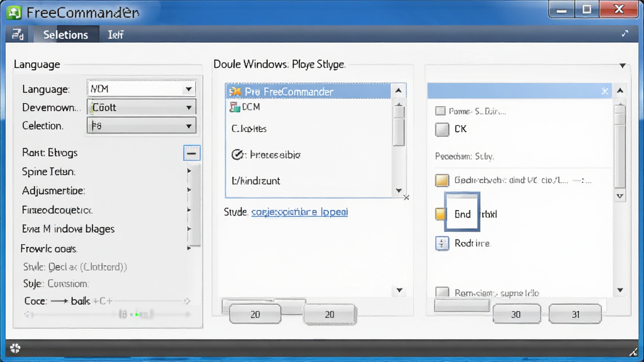Screen dimensions: 644x362
Task: Click the orange swatch beside Gedn-ebwehc
Action: click(442, 180)
